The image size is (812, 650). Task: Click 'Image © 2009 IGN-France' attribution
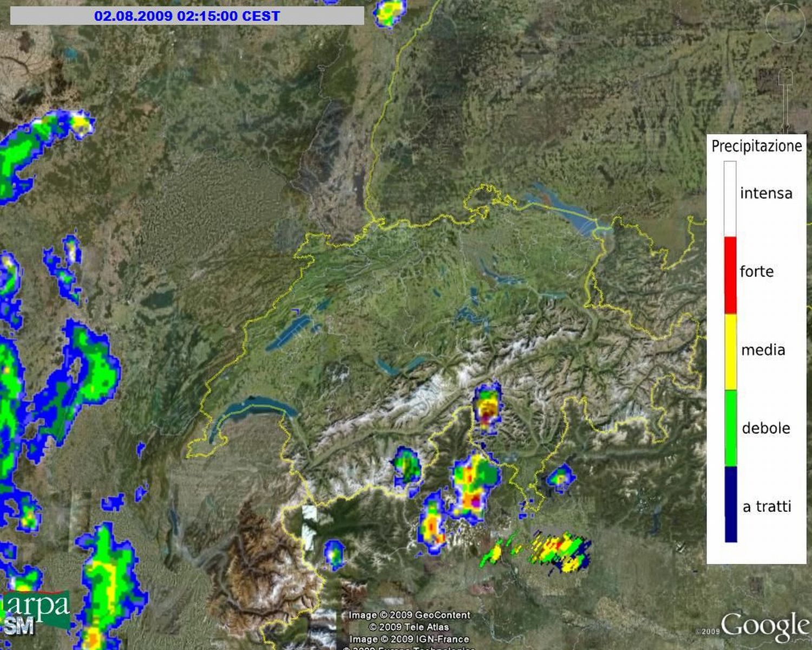[409, 639]
